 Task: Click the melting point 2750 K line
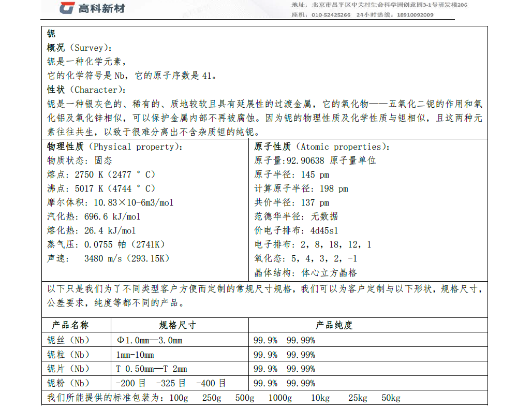tap(101, 175)
